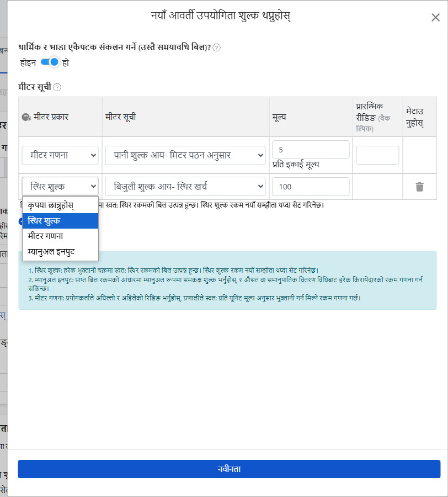Click the dialog title नयाँ आवर्ती उपयोगिता शुल्क थप्नुहोस्

point(221,15)
